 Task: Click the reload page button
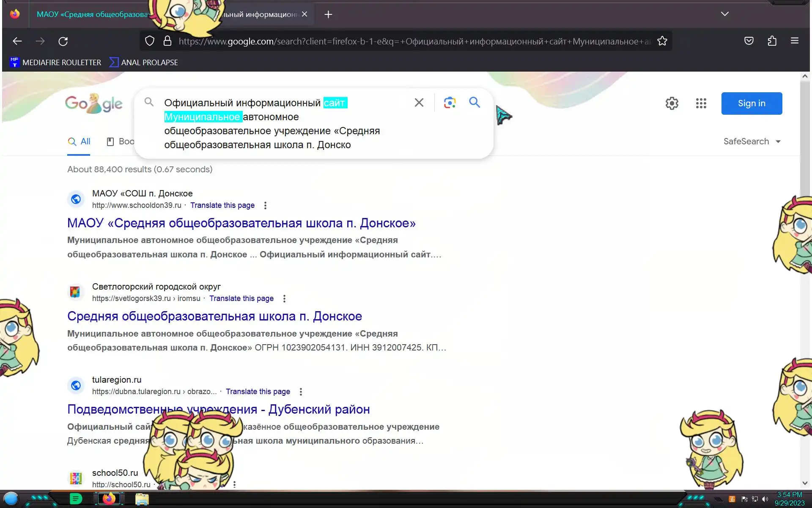tap(63, 41)
